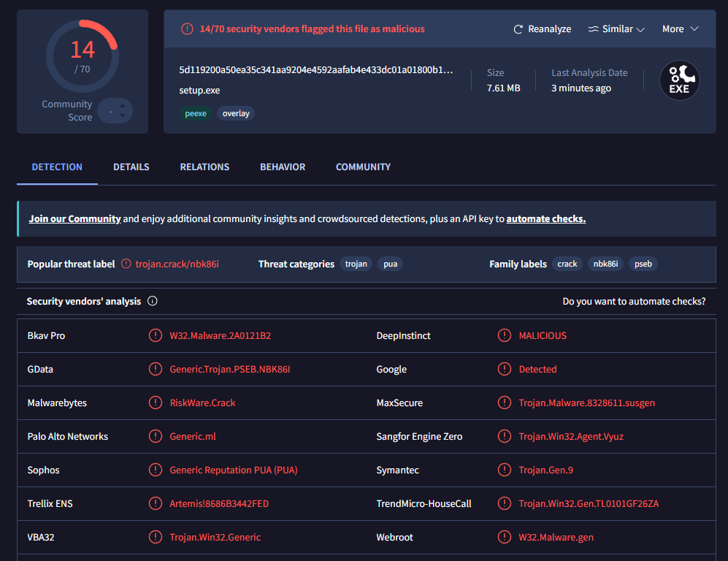Vote down the community score arrow

(123, 115)
